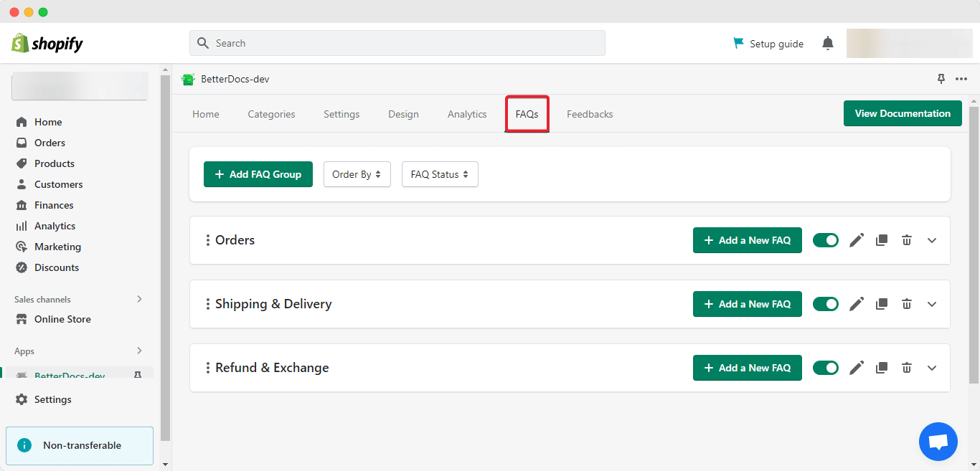This screenshot has width=980, height=471.
Task: Toggle the Refund & Exchange group off
Action: tap(826, 368)
